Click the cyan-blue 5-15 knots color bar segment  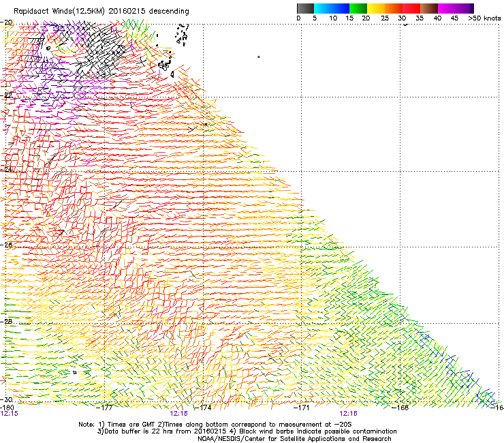332,8
